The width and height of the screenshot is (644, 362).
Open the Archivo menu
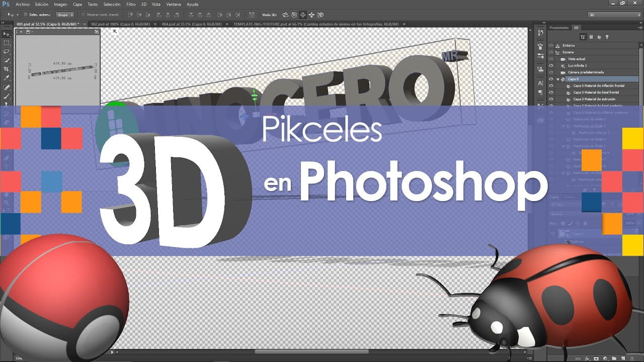(x=22, y=4)
